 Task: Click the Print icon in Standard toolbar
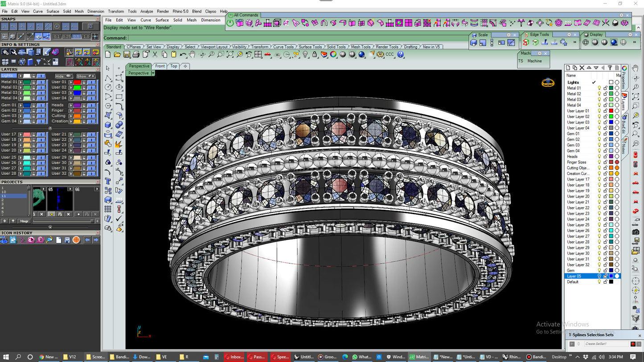coord(136,54)
